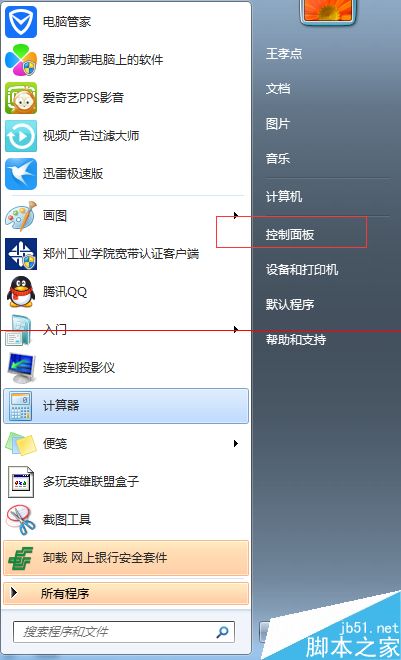Viewport: 401px width, 660px height.
Task: Open 控制面板 from right pane
Action: point(290,234)
